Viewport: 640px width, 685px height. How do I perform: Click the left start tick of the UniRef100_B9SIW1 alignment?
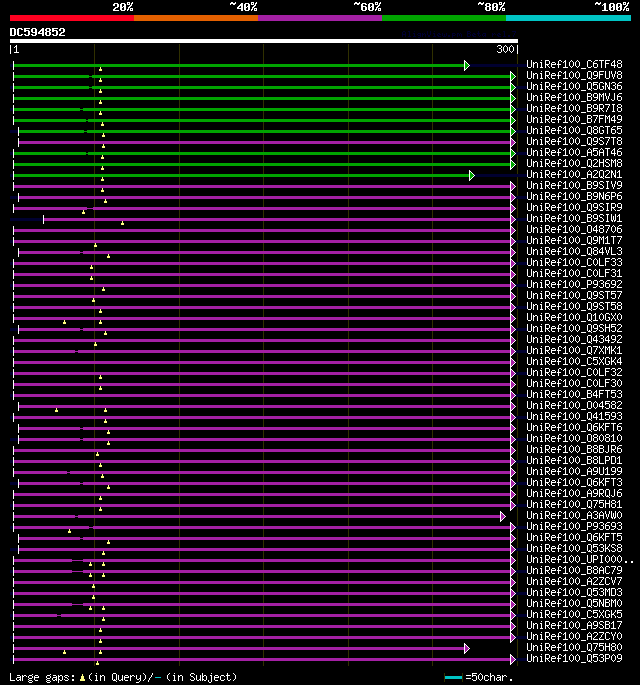[43, 219]
